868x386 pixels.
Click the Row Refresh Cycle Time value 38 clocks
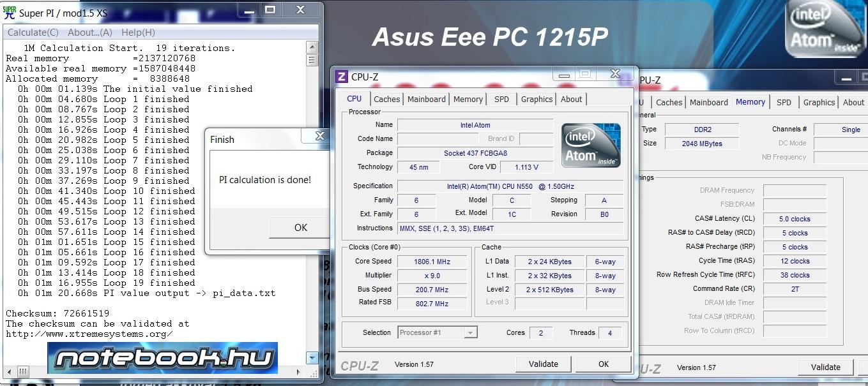click(x=795, y=275)
